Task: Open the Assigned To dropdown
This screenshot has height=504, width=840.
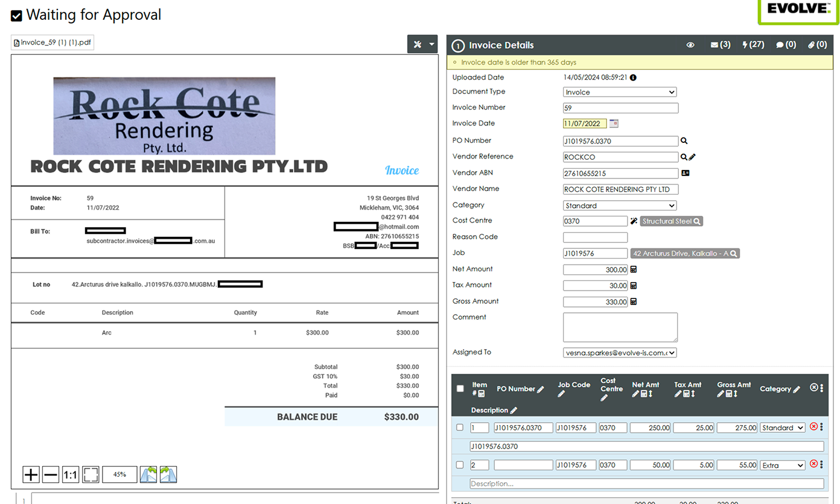Action: [x=620, y=353]
